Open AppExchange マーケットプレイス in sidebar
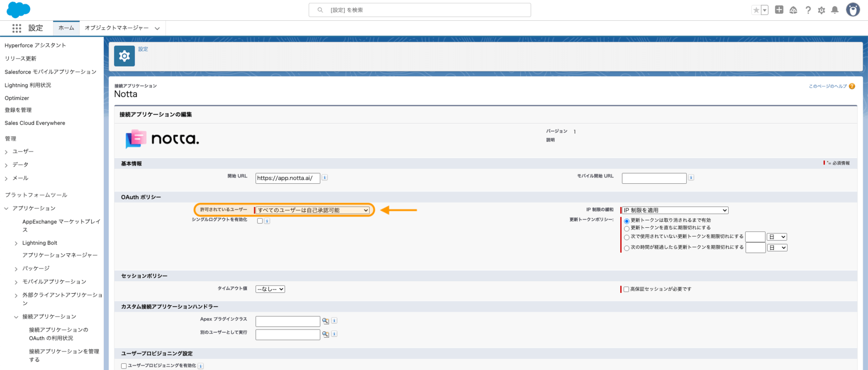This screenshot has height=370, width=868. pos(61,226)
